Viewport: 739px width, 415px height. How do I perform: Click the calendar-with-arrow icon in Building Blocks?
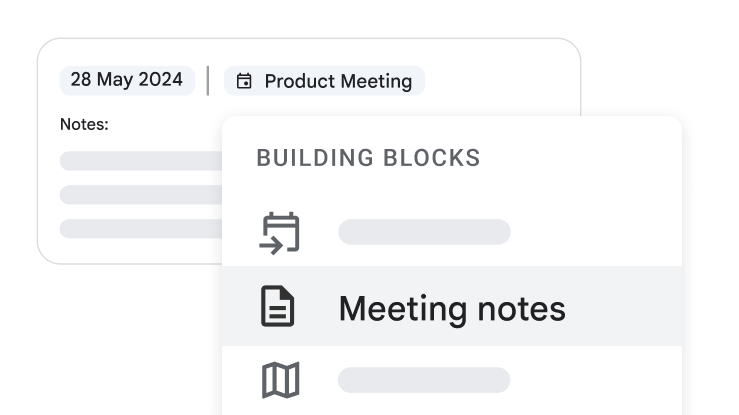[280, 232]
